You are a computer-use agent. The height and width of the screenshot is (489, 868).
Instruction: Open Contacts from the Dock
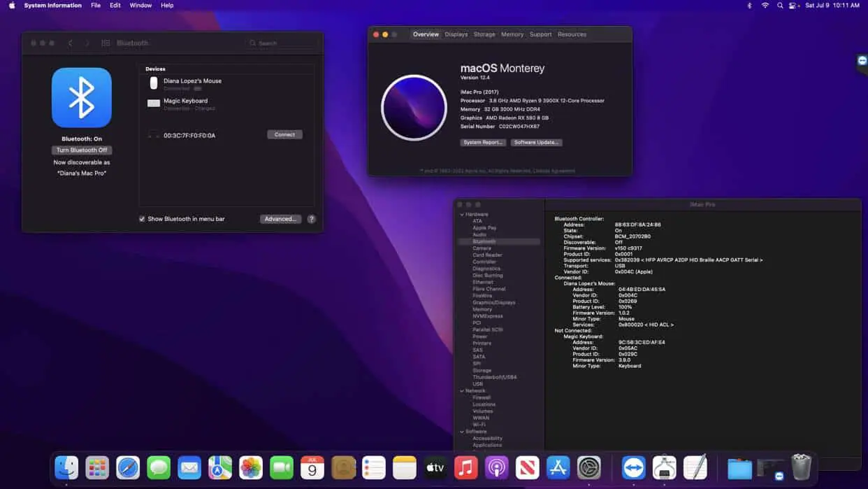point(343,467)
